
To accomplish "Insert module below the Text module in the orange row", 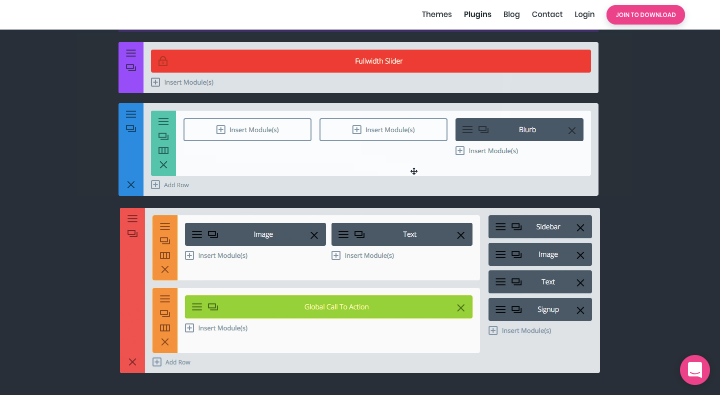I will coord(363,255).
